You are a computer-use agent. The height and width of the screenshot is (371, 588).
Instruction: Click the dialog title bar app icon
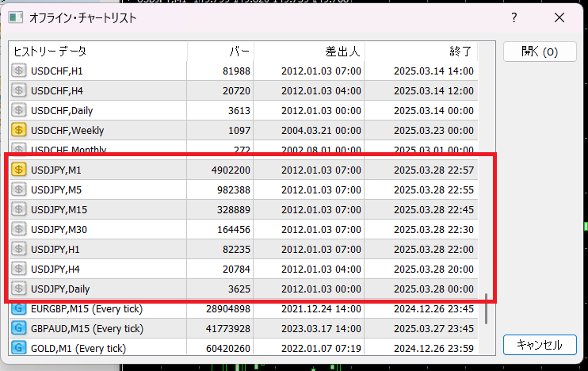[15, 17]
